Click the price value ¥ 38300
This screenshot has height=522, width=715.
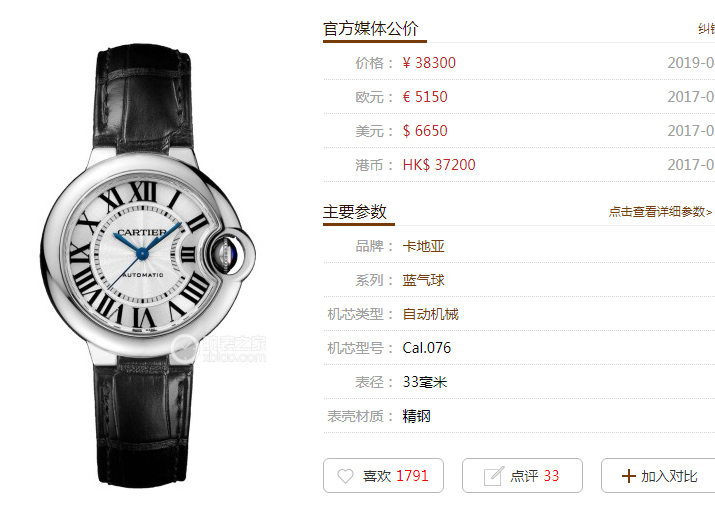click(429, 63)
